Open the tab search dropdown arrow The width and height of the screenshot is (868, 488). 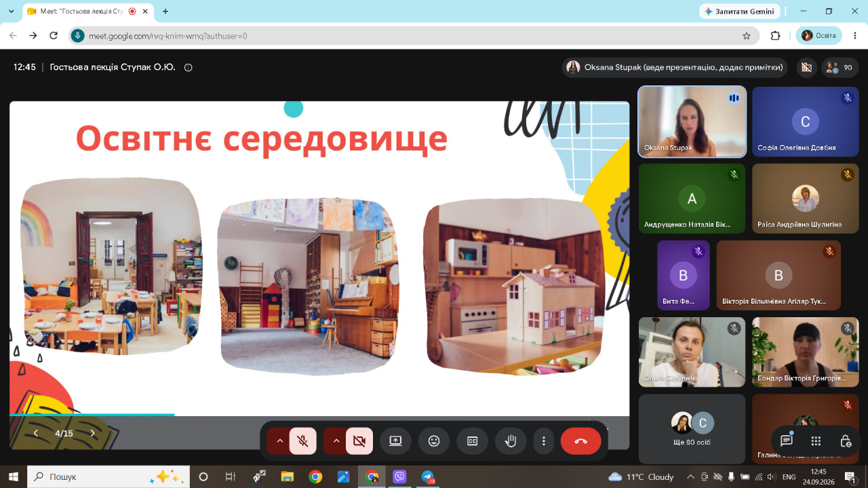coord(11,12)
